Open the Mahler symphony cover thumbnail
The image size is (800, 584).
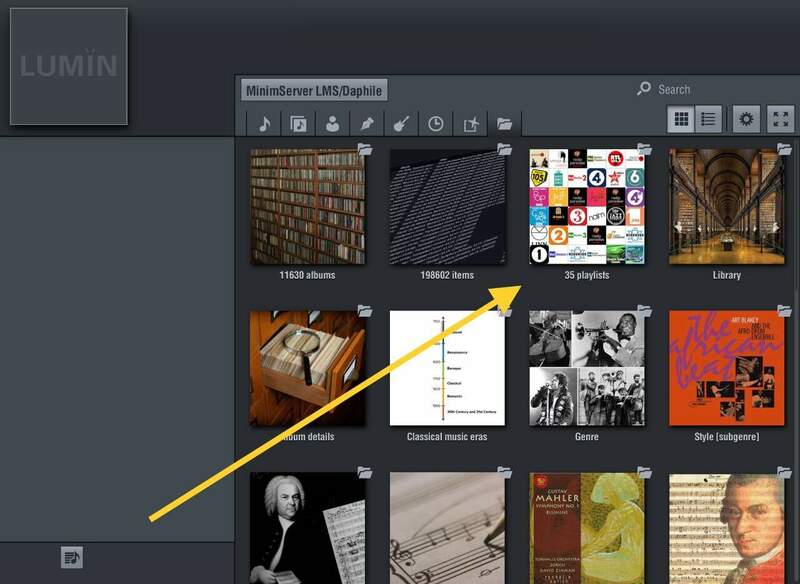click(x=587, y=528)
